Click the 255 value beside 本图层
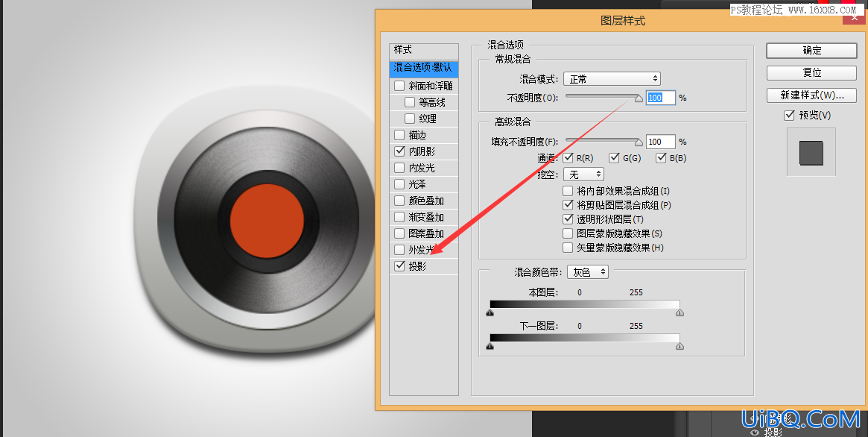 (636, 292)
